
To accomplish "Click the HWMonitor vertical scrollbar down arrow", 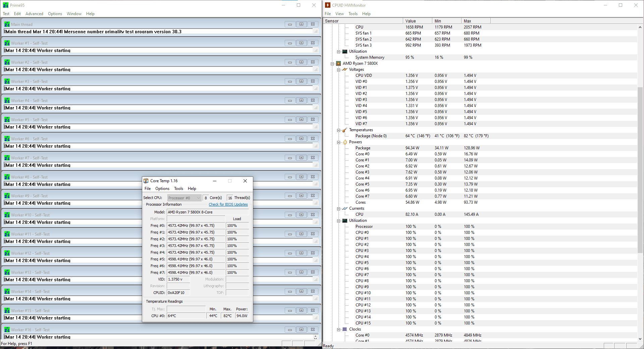I will [x=640, y=339].
